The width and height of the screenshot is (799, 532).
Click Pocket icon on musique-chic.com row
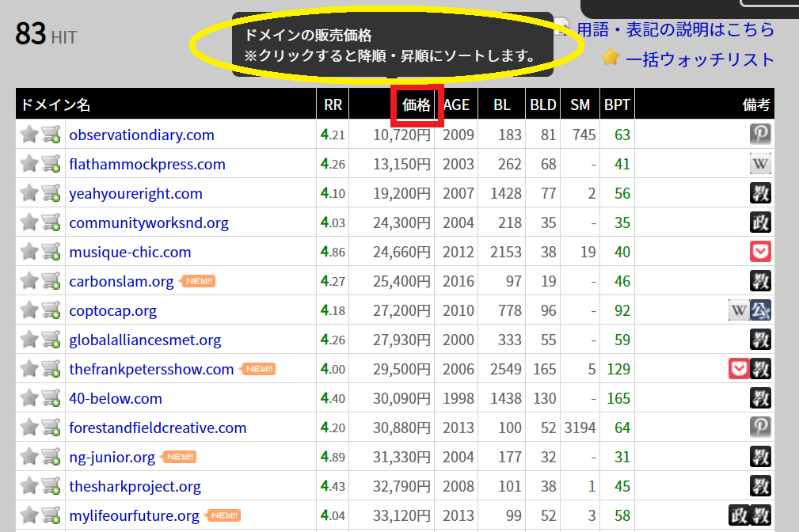pos(760,252)
